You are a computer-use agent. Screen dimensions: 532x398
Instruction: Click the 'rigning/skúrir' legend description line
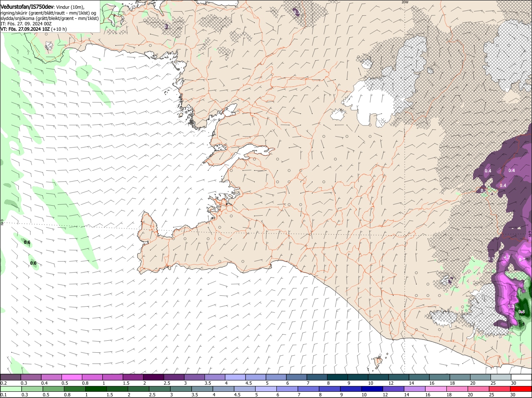[x=48, y=13]
